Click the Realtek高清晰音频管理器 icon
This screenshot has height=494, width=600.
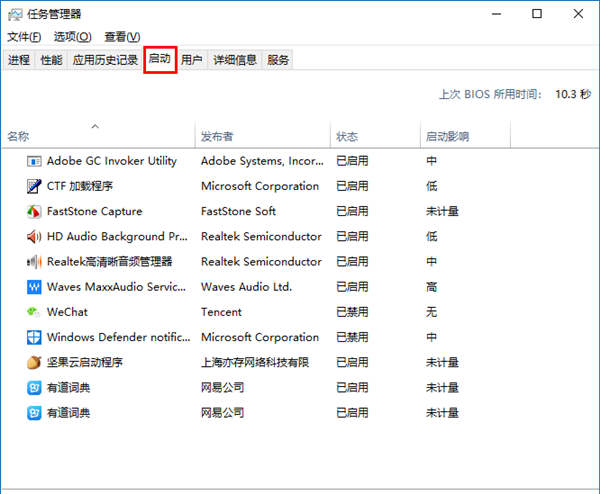click(x=34, y=262)
